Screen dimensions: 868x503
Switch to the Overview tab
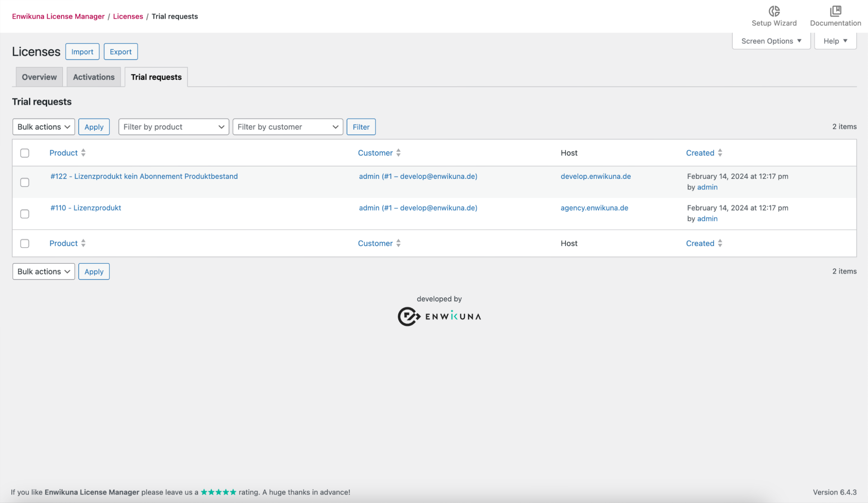click(x=39, y=77)
